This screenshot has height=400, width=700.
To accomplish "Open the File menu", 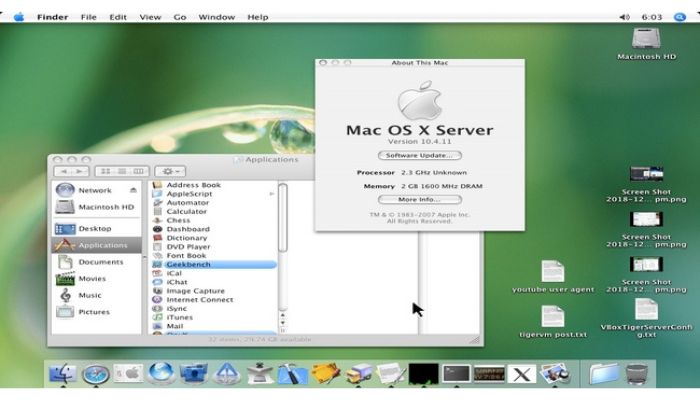I will coord(88,17).
